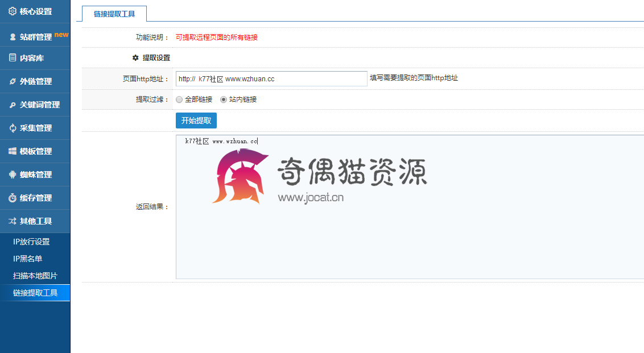
Task: Click the stopwatch icon beside 缓存管理
Action: pyautogui.click(x=13, y=198)
